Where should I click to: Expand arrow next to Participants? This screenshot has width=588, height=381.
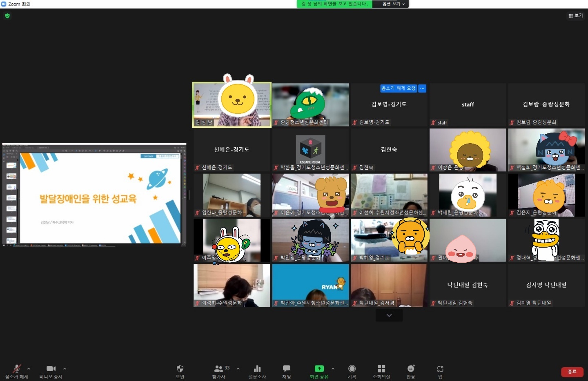click(x=238, y=369)
